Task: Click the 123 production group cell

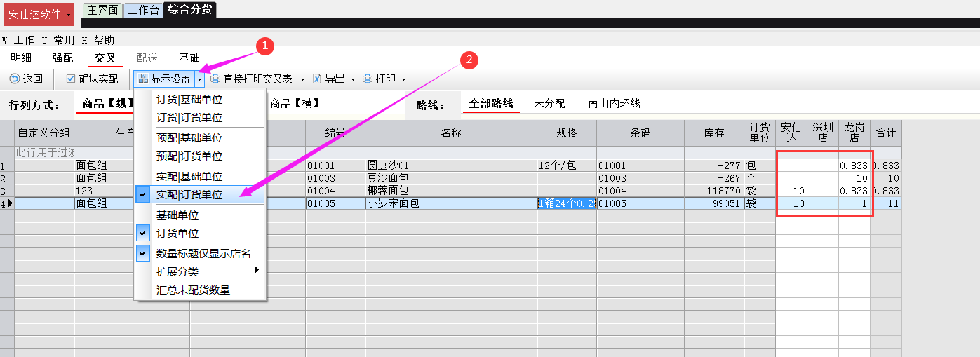Action: coord(105,191)
